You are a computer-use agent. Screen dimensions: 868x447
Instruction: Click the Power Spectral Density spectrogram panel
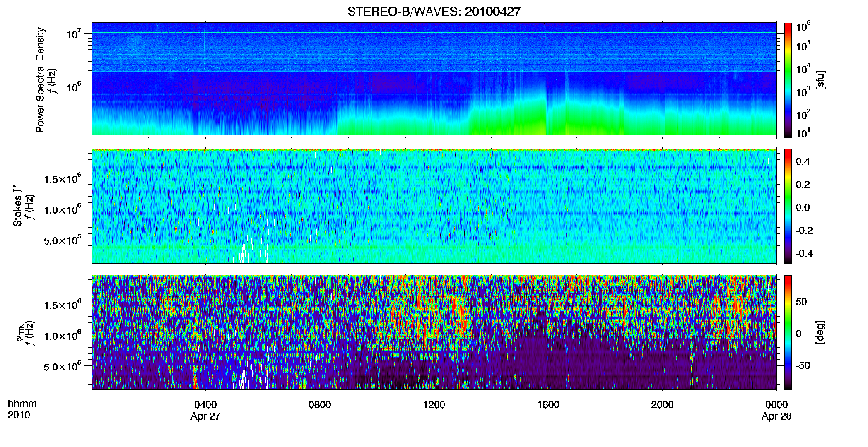pyautogui.click(x=434, y=79)
